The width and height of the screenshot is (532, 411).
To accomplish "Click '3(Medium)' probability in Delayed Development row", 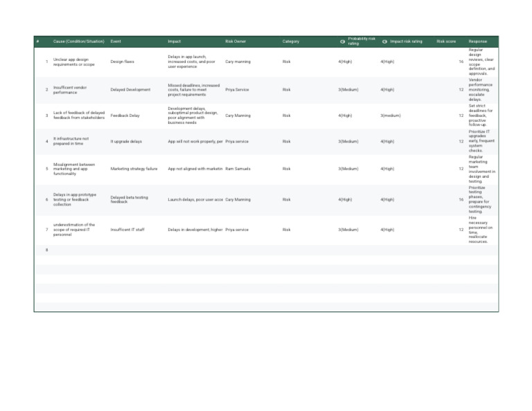I will (348, 90).
